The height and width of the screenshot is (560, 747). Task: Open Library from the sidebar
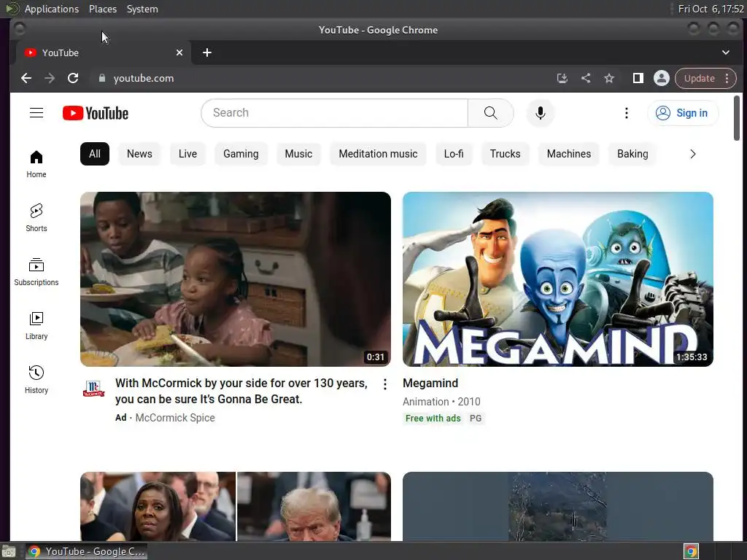[x=36, y=326]
